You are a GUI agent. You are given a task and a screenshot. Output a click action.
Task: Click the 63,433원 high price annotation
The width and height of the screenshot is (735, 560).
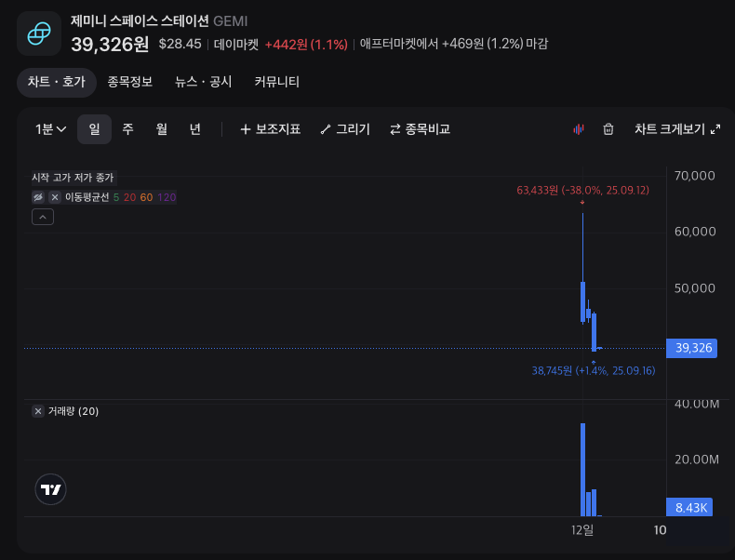pyautogui.click(x=582, y=191)
